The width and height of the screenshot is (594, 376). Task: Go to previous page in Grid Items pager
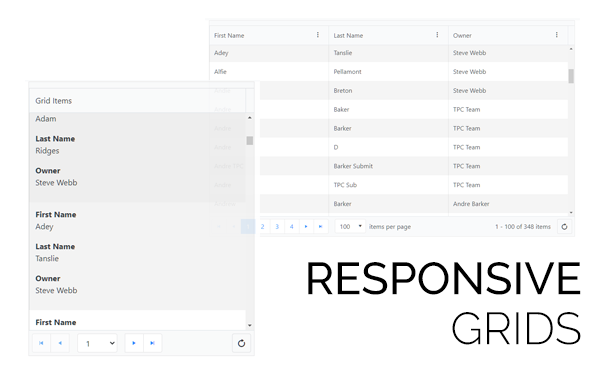(x=60, y=343)
